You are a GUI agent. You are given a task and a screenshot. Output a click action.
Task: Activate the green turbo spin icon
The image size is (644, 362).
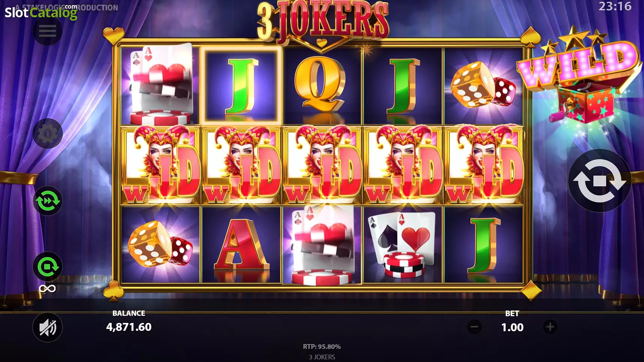tap(47, 201)
